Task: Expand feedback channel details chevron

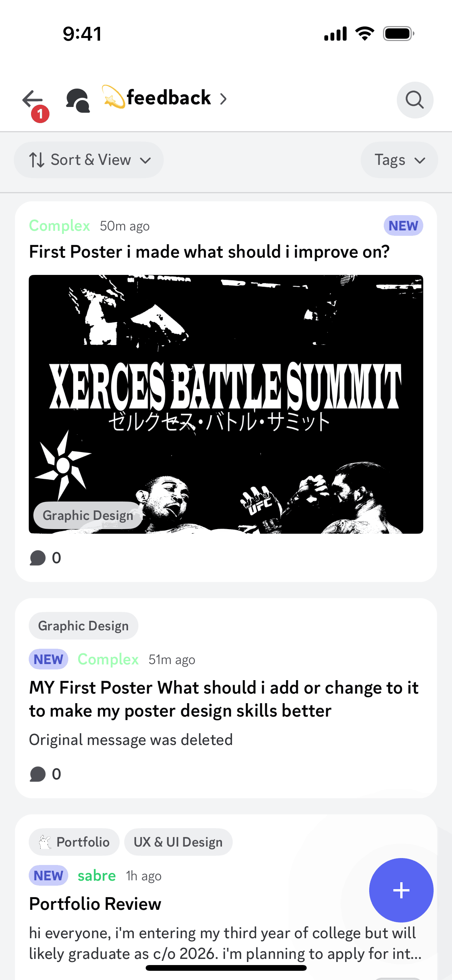Action: tap(224, 99)
